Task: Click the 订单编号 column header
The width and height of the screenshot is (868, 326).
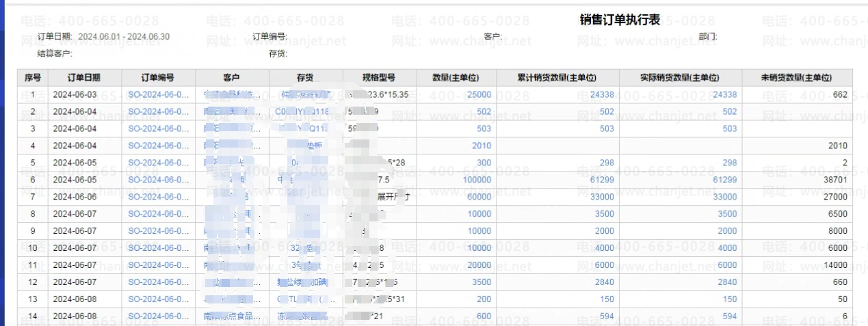Action: 158,77
